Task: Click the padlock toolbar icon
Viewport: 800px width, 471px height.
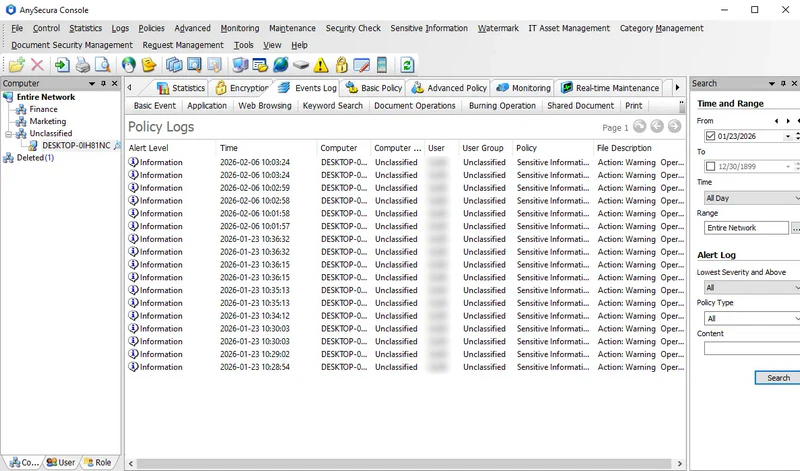Action: [341, 65]
